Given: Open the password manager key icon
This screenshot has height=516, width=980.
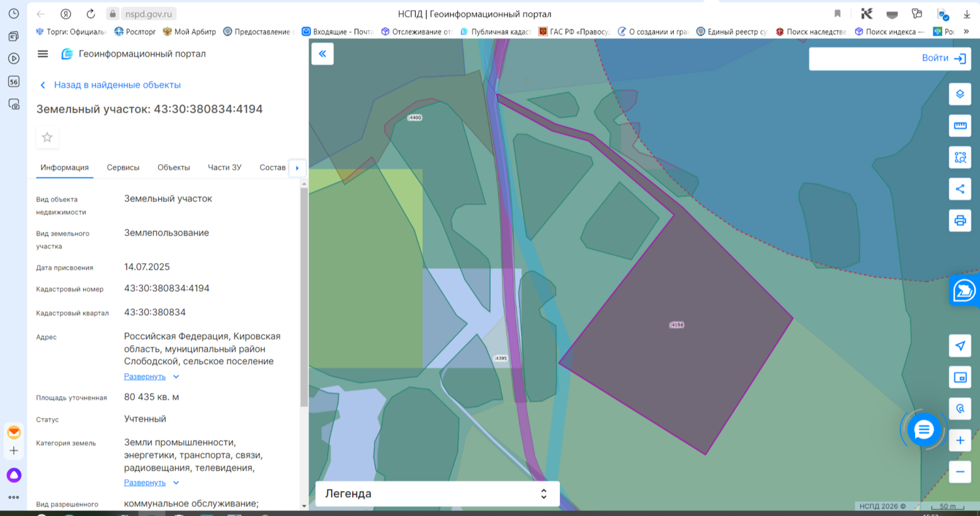Looking at the screenshot, I should pos(917,14).
